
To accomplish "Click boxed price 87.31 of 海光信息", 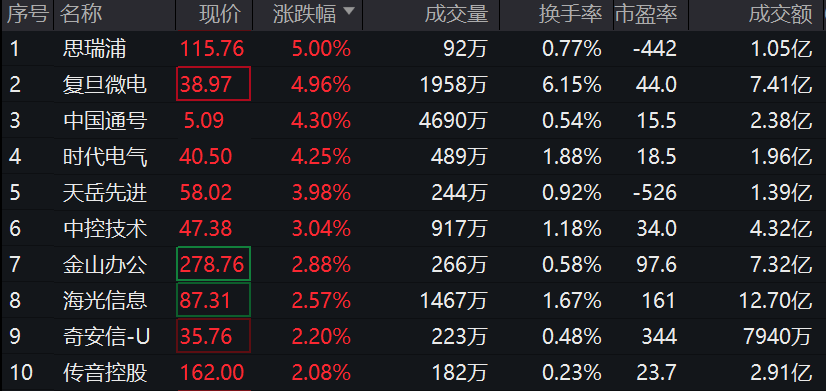I will coord(213,300).
